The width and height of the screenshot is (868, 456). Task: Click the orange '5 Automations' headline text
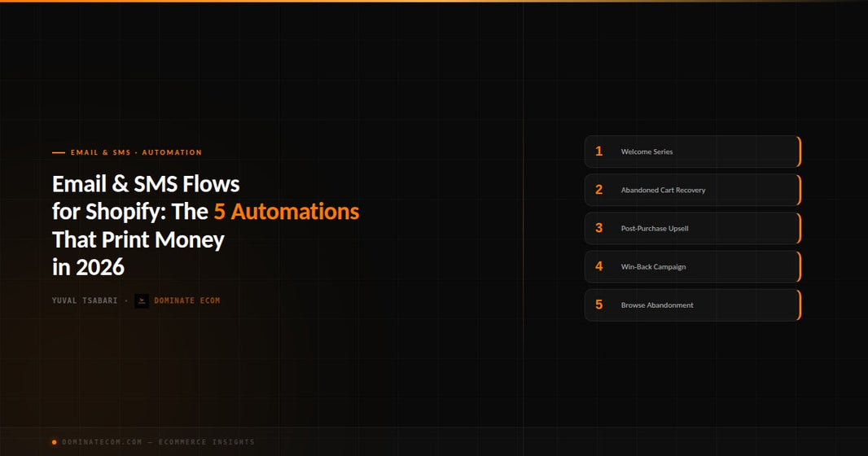[287, 212]
